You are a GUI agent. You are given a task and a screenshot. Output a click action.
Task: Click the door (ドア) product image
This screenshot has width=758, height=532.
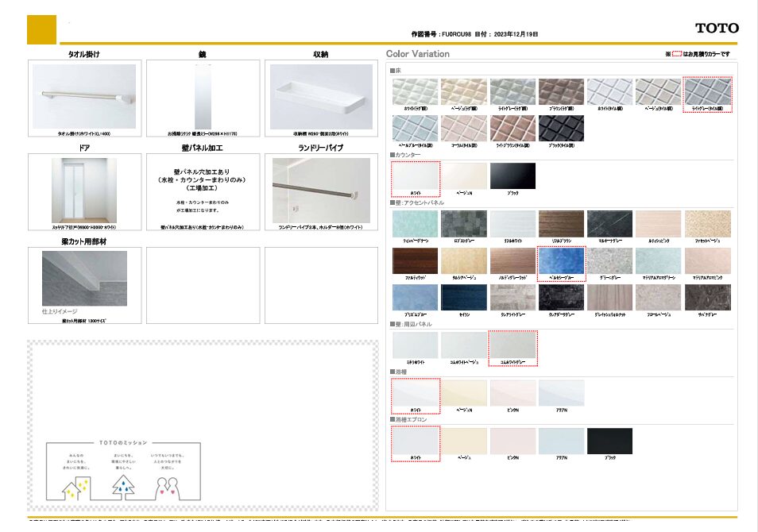click(x=84, y=191)
